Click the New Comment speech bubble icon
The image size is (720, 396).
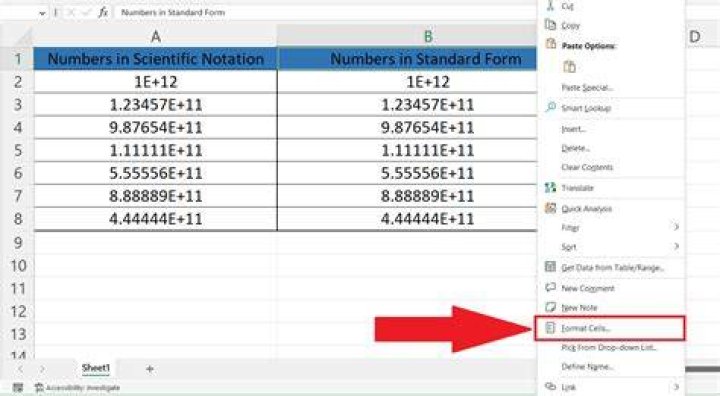550,287
